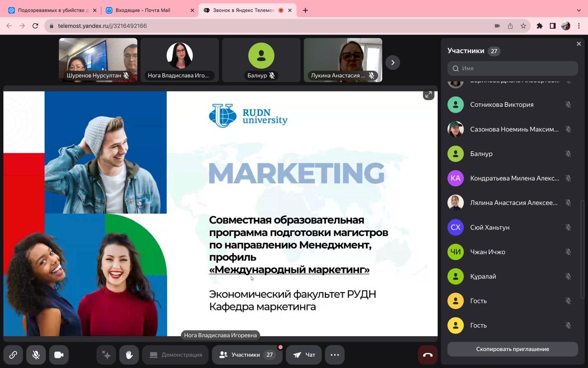This screenshot has height=368, width=588.
Task: Open the Чат chat button
Action: 304,355
